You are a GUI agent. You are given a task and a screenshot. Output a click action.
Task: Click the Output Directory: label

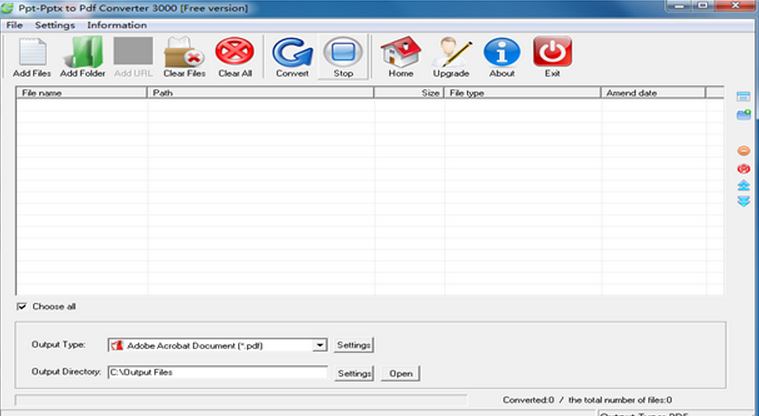66,372
